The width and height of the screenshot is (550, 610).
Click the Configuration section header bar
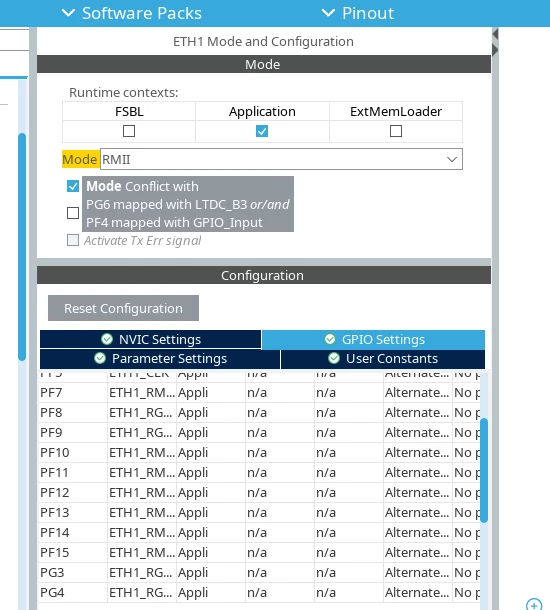click(x=264, y=275)
